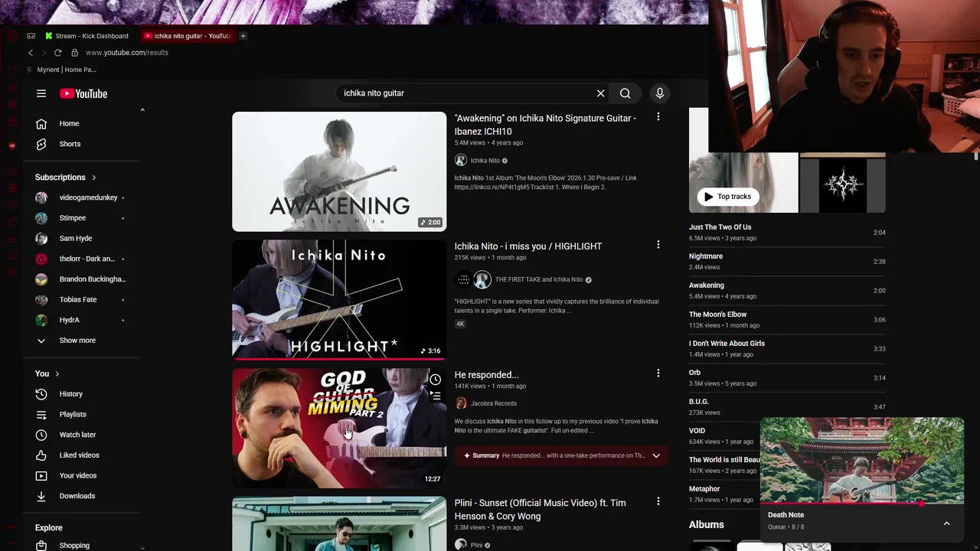This screenshot has width=980, height=551.
Task: Click the sidebar scrollbar up arrow
Action: 142,110
